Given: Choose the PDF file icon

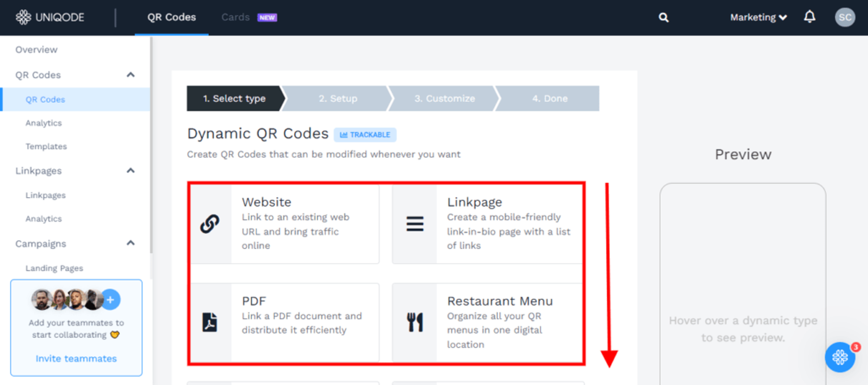Looking at the screenshot, I should click(x=210, y=322).
